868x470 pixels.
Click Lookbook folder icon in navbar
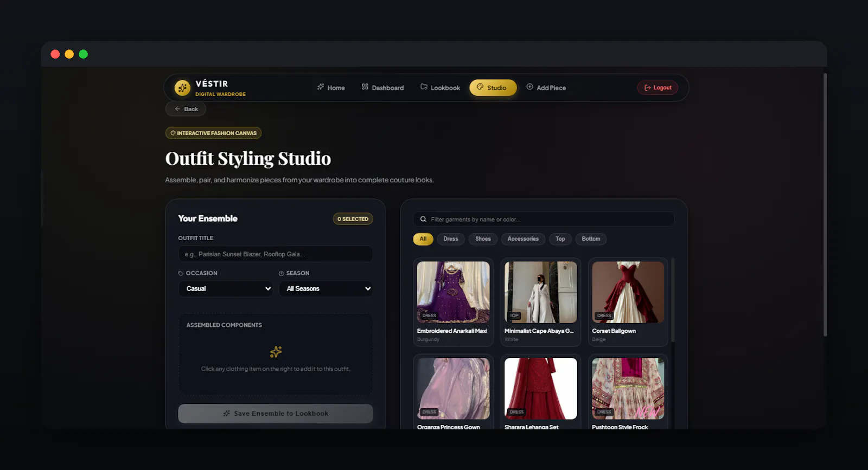[424, 87]
